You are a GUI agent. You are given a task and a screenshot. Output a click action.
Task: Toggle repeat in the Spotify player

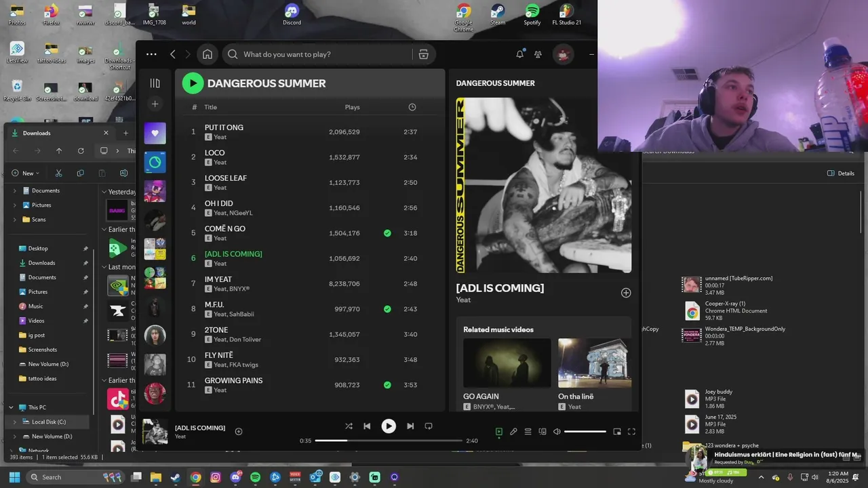click(x=429, y=426)
